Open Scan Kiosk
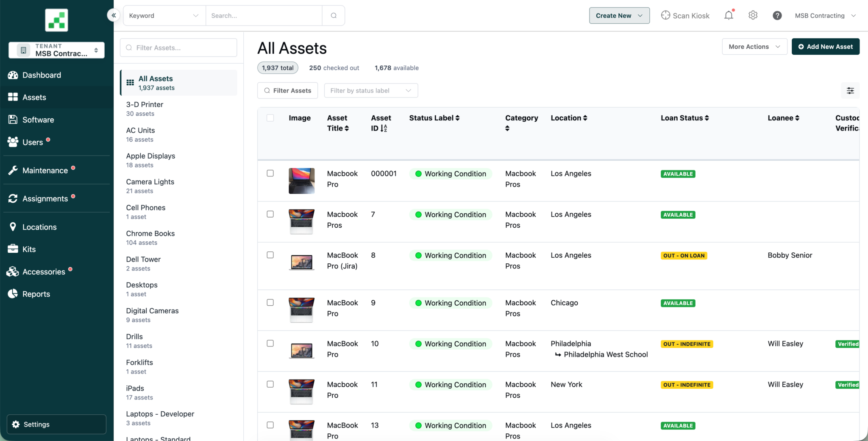868x441 pixels. pyautogui.click(x=685, y=16)
